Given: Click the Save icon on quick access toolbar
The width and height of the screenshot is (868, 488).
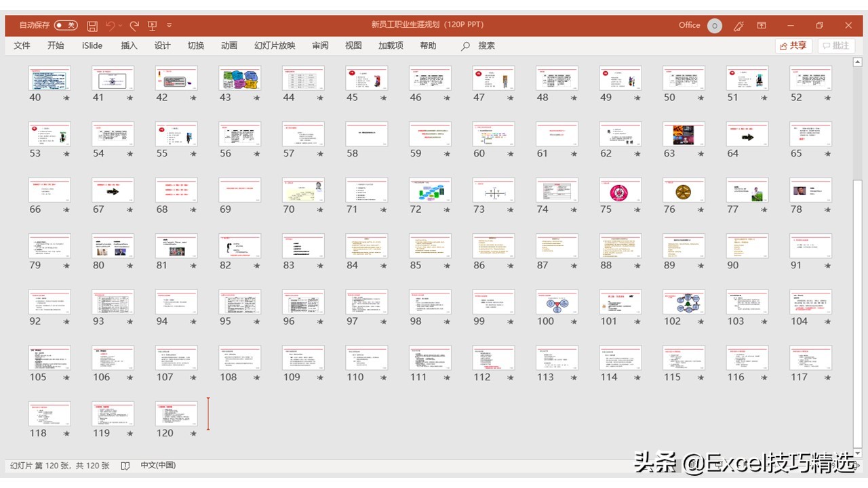Looking at the screenshot, I should pos(92,24).
